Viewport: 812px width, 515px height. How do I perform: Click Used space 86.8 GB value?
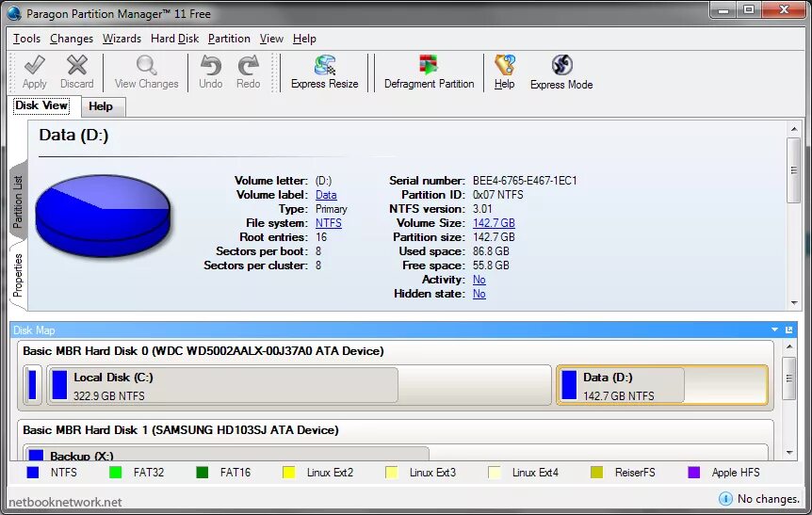coord(491,251)
